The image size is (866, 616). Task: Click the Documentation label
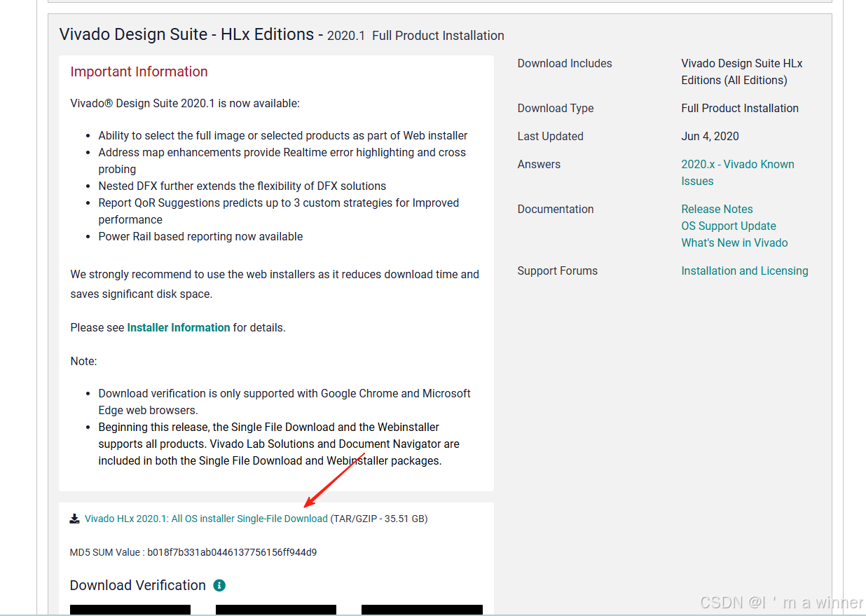556,209
